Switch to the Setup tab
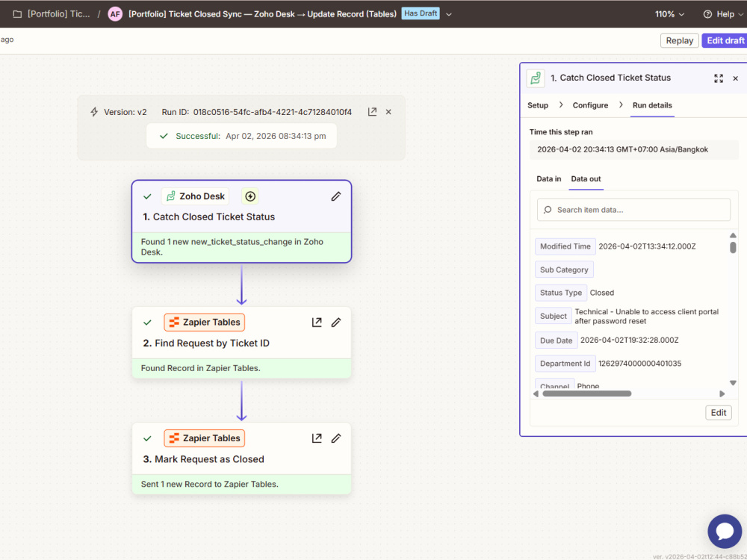 tap(538, 105)
